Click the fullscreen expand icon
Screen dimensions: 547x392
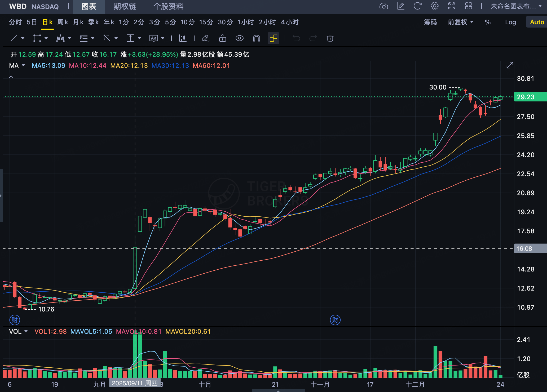click(x=451, y=6)
